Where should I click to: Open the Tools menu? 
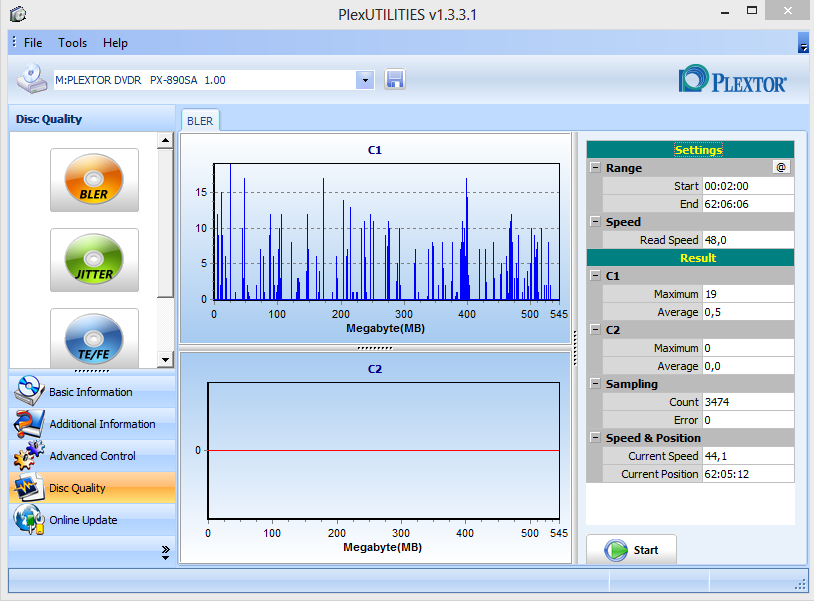(72, 43)
